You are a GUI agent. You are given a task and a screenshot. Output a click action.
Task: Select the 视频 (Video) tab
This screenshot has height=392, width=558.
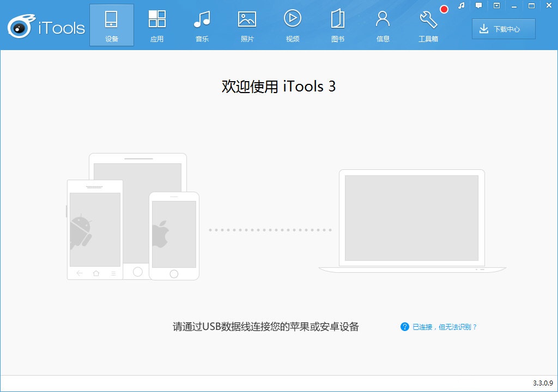click(x=292, y=25)
